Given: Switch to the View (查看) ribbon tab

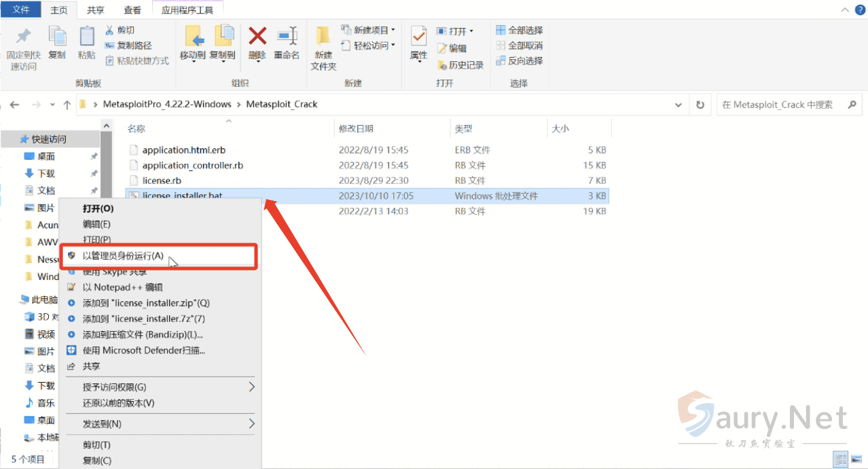Looking at the screenshot, I should 132,10.
